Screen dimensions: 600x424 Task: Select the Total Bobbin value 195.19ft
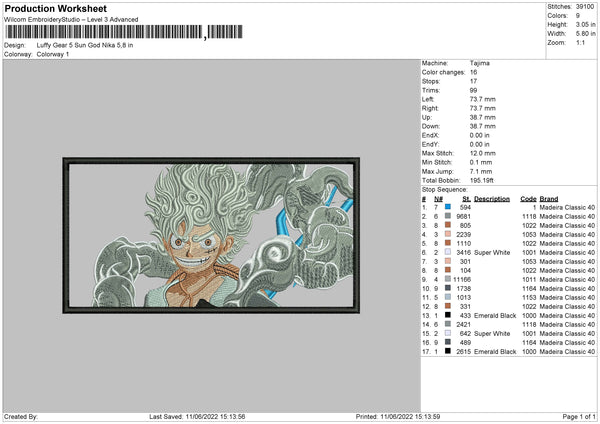point(482,180)
